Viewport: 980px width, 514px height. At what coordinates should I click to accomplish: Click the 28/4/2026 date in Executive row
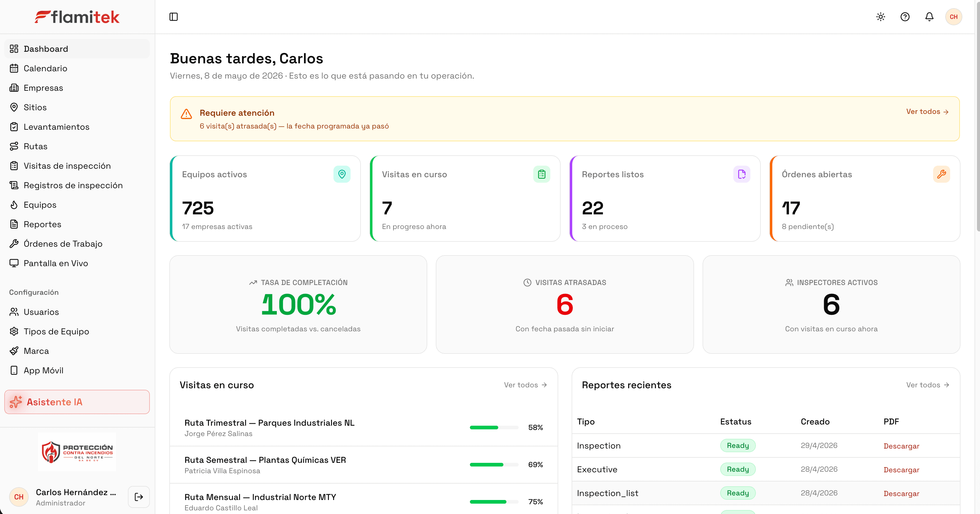[819, 469]
